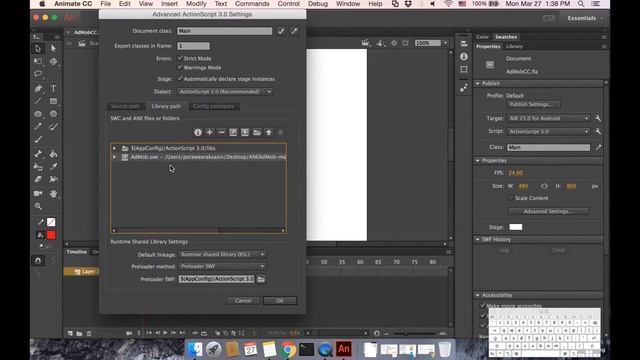Click Export classes in frame field
Screen dimensions: 640x360
coord(193,46)
